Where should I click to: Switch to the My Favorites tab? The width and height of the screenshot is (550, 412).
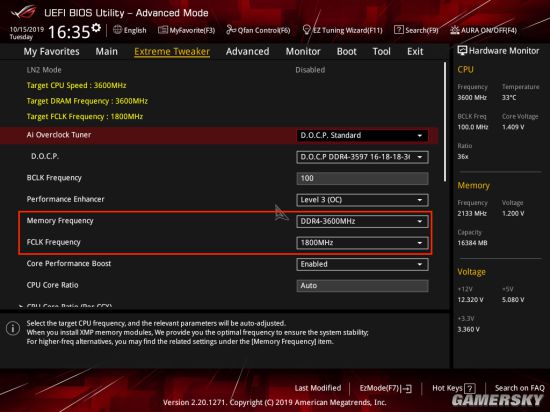52,52
